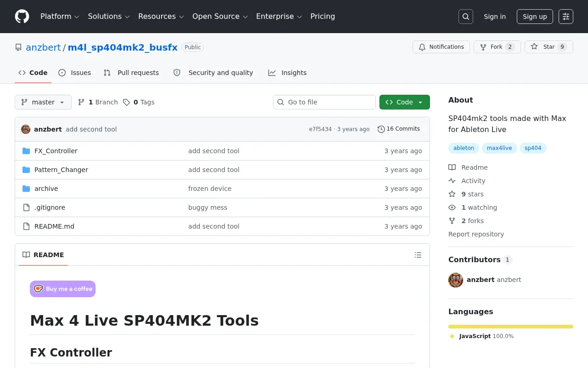Click the pulse icon beside Activity
This screenshot has height=368, width=588.
452,181
